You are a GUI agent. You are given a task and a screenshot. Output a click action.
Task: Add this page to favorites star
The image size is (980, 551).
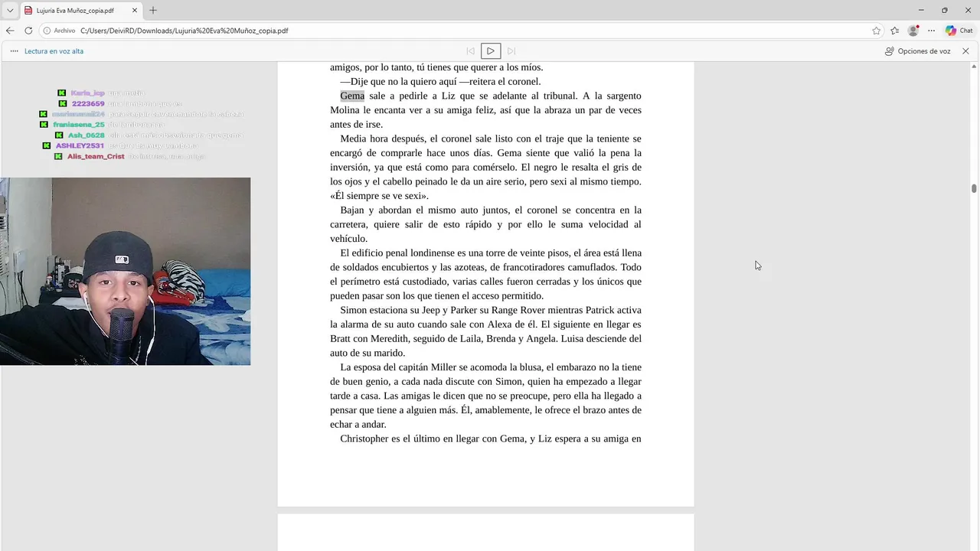click(x=876, y=31)
